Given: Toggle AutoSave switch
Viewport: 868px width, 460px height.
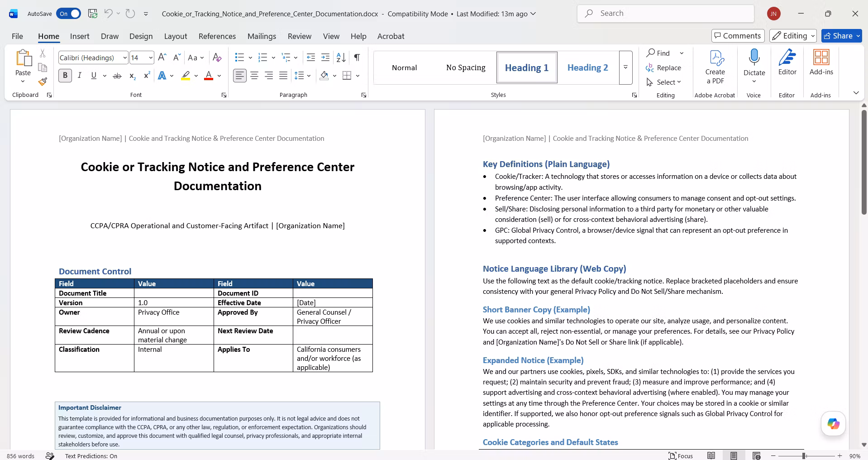Looking at the screenshot, I should pyautogui.click(x=69, y=14).
